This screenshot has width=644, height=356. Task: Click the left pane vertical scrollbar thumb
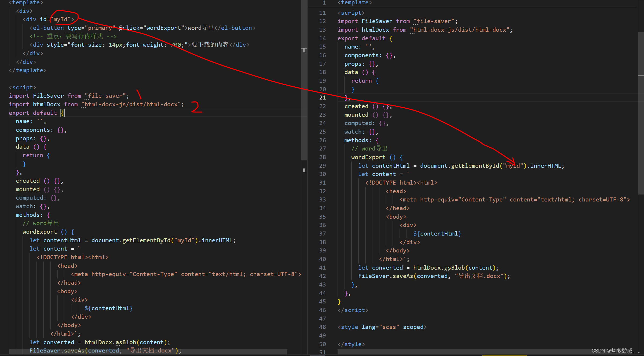pos(304,80)
